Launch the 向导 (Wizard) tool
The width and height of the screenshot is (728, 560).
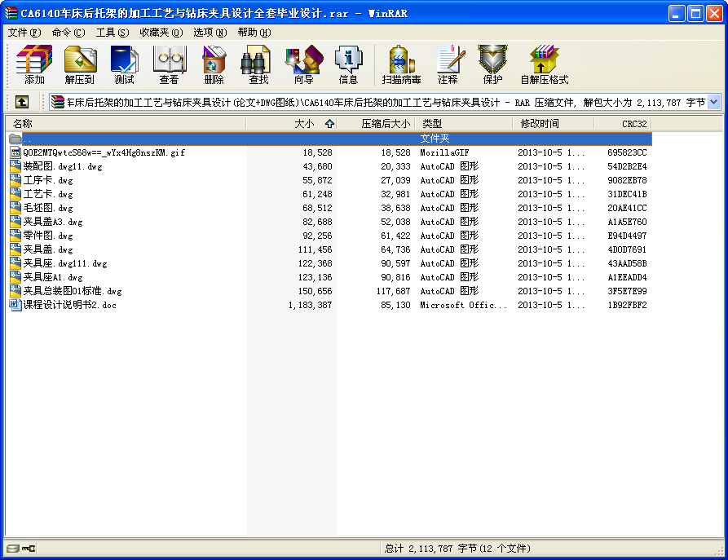coord(303,65)
